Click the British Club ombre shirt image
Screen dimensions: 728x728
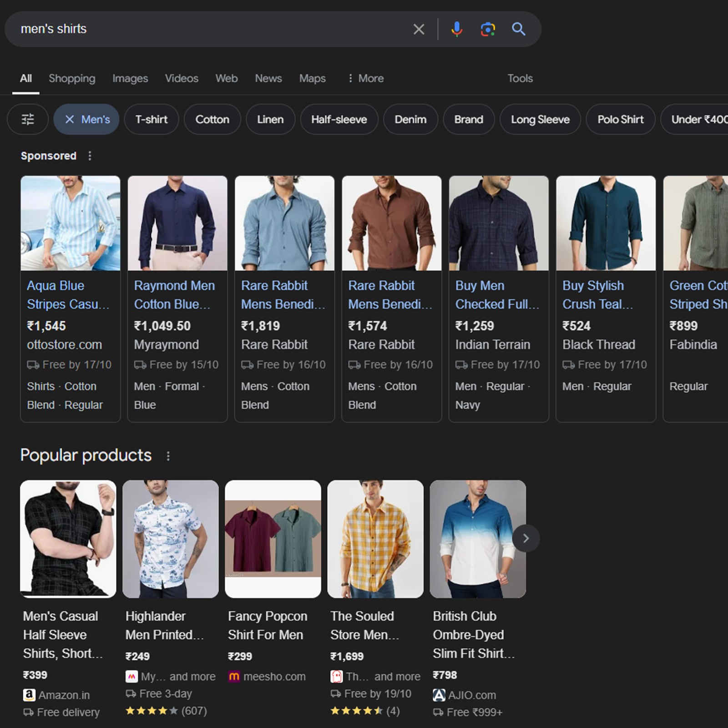click(478, 539)
